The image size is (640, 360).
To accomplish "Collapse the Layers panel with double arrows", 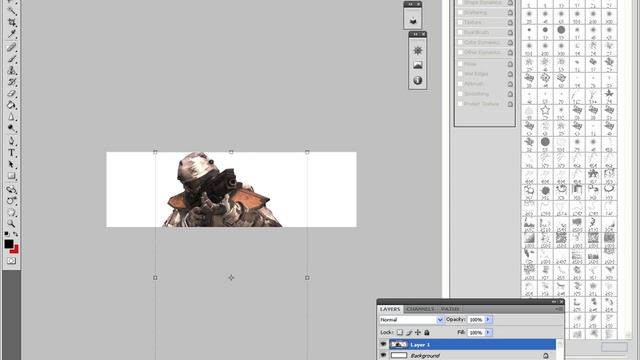I will tap(554, 302).
